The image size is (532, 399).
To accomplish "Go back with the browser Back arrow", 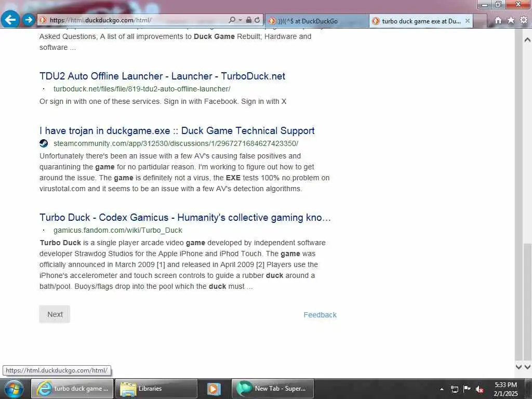I will [10, 19].
